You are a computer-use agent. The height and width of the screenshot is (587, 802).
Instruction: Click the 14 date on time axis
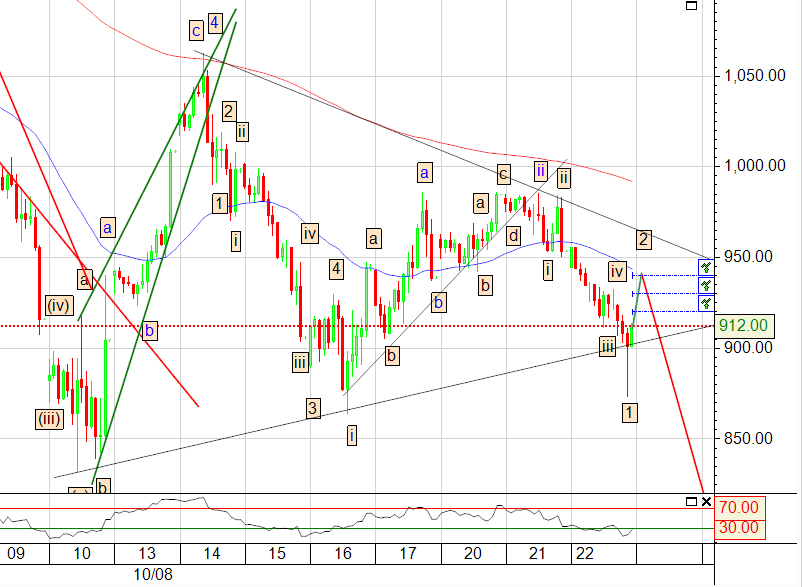[212, 553]
